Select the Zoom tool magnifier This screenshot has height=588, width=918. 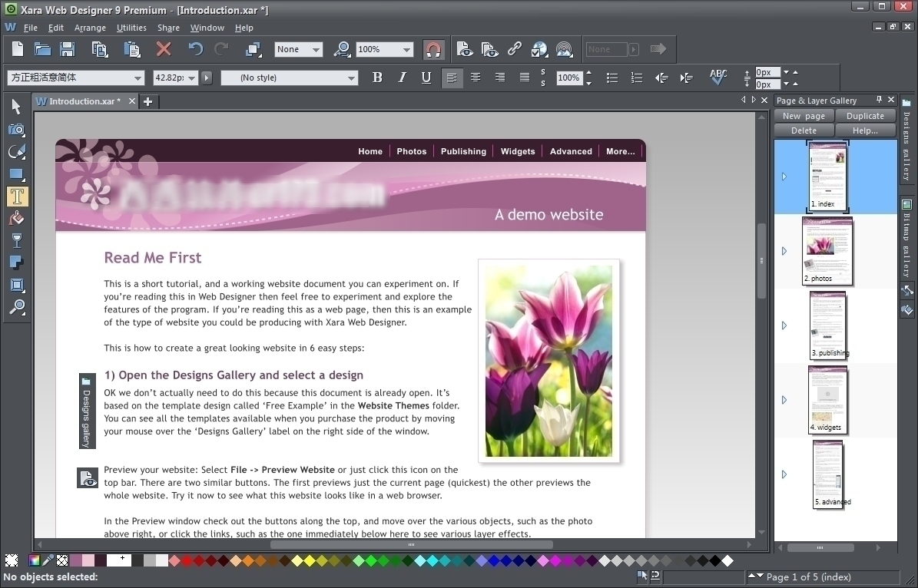[16, 308]
